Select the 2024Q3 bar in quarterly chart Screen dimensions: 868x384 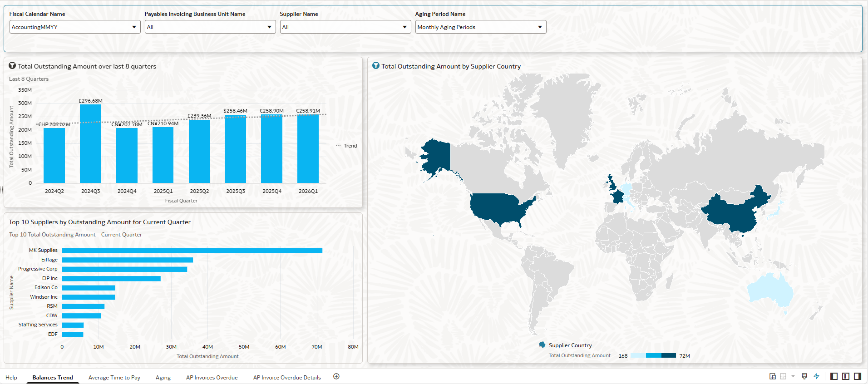(90, 143)
